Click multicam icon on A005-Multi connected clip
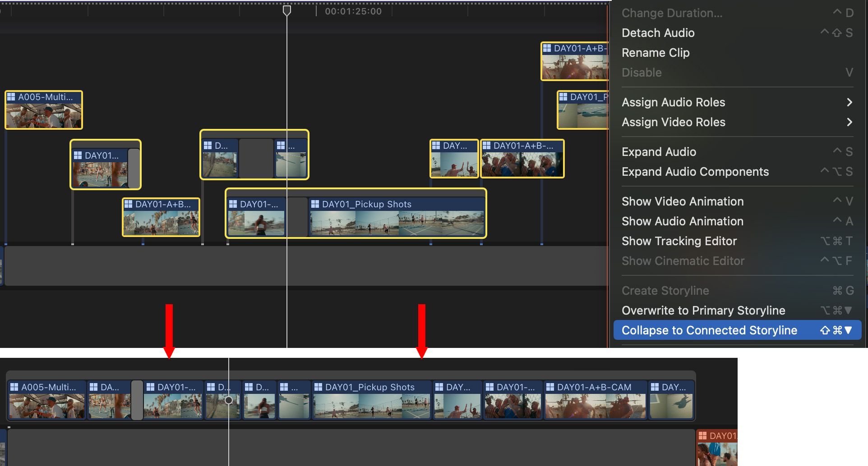868x466 pixels. (11, 97)
